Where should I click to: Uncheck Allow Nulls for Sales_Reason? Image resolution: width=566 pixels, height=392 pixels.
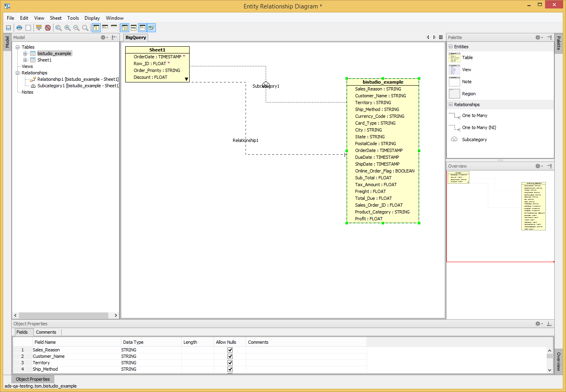pos(230,350)
